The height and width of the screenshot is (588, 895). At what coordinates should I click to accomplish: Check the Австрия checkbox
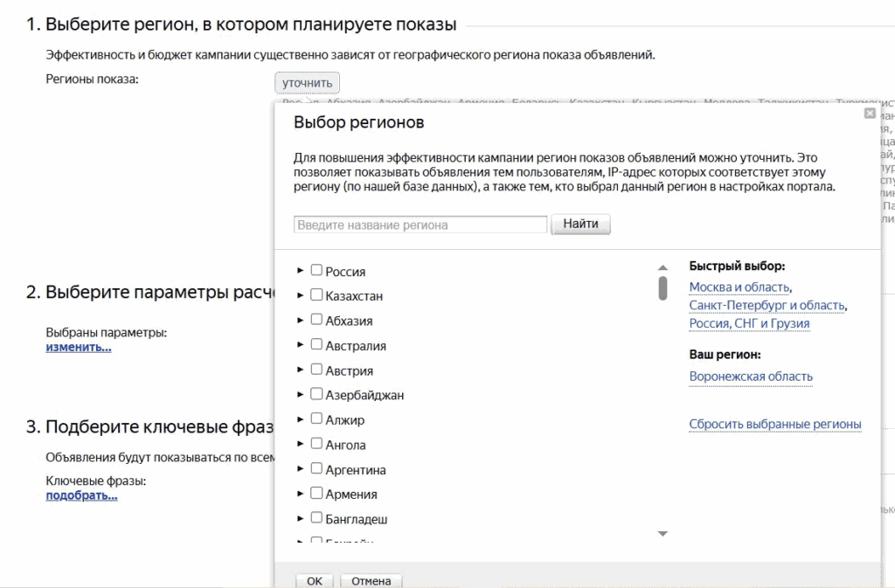(x=316, y=370)
